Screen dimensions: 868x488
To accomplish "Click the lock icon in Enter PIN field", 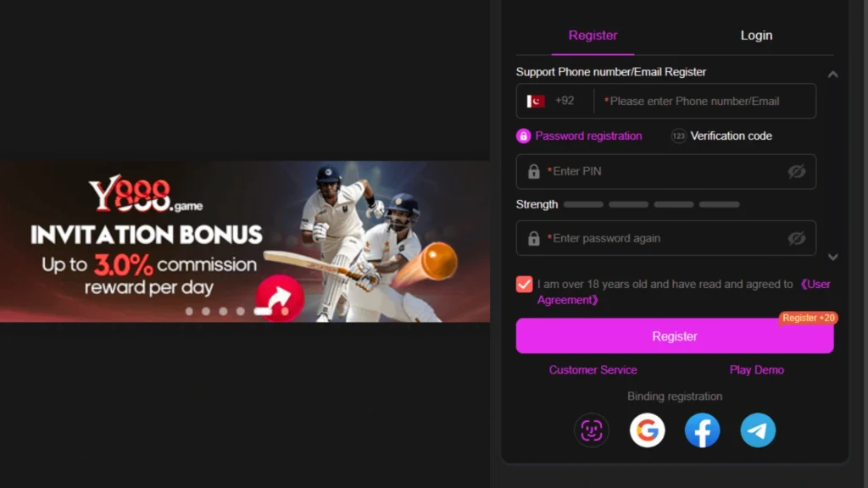I will pyautogui.click(x=534, y=171).
